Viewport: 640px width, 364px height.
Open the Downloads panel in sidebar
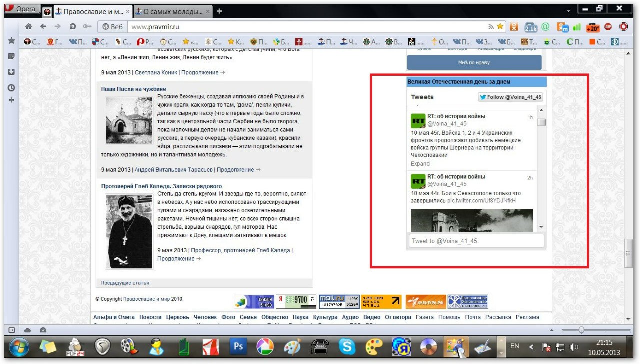pos(11,72)
